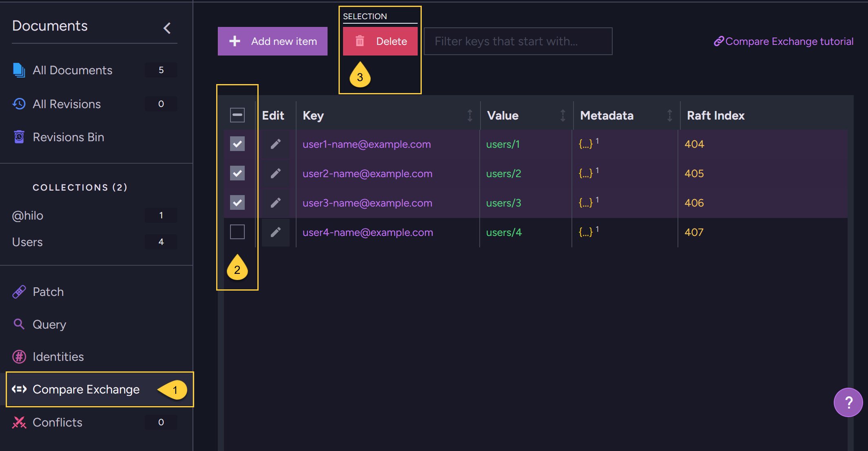The width and height of the screenshot is (868, 451).
Task: Click the pencil edit icon for user1-name@example.com
Action: [276, 144]
